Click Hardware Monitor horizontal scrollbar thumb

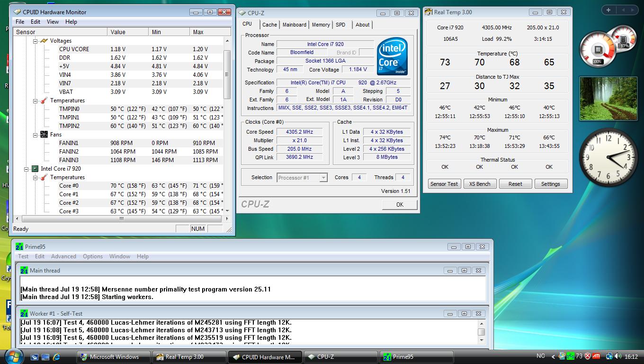pos(121,218)
